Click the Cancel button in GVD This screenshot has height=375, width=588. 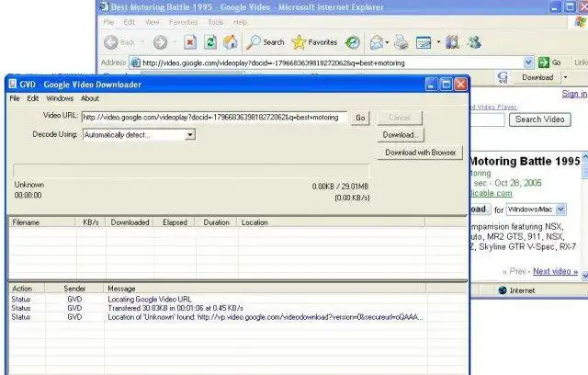(x=400, y=118)
